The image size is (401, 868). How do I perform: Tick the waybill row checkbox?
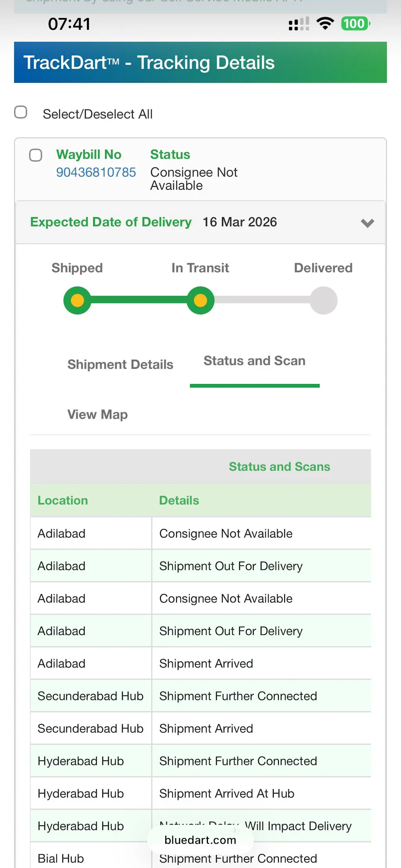36,155
